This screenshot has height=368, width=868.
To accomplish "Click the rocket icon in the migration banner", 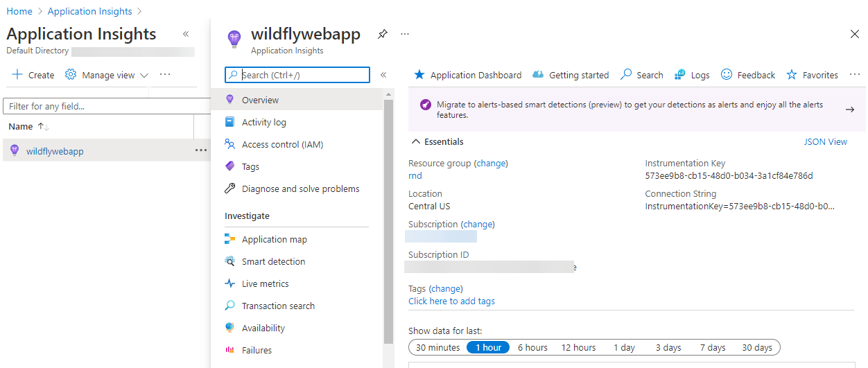I will [426, 105].
